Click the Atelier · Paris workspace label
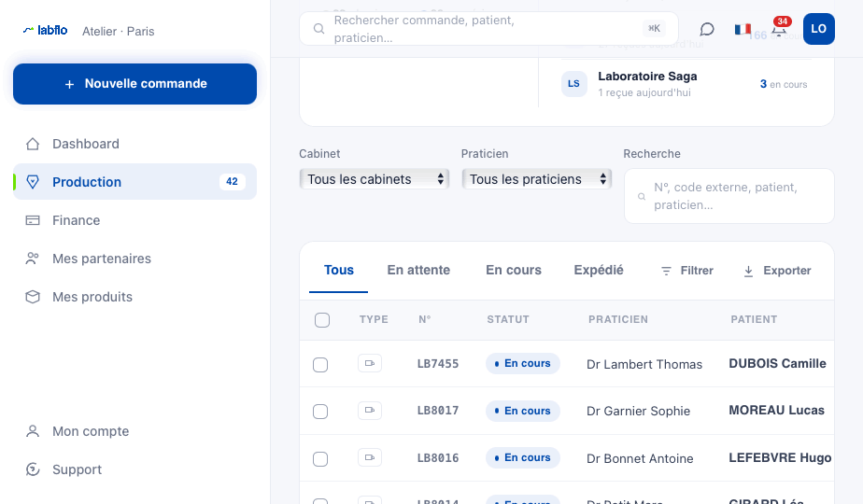The width and height of the screenshot is (863, 504). [119, 32]
